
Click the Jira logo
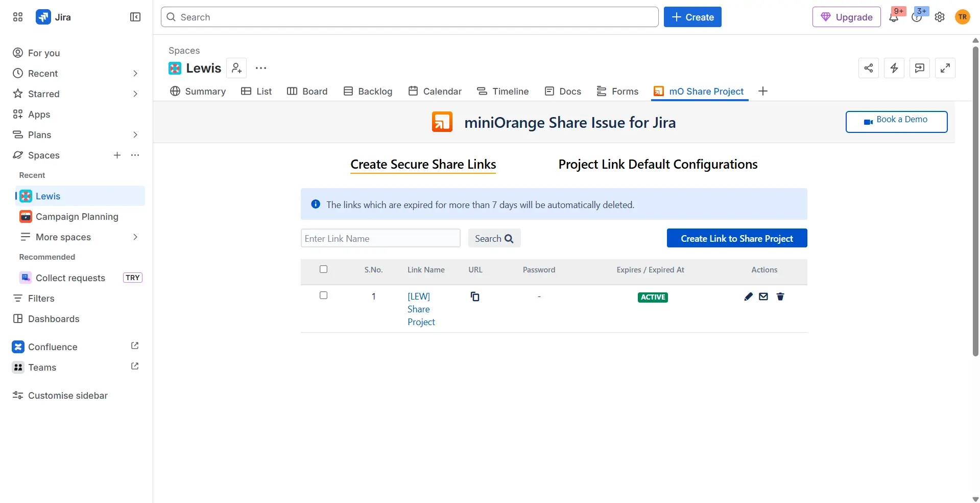(53, 17)
